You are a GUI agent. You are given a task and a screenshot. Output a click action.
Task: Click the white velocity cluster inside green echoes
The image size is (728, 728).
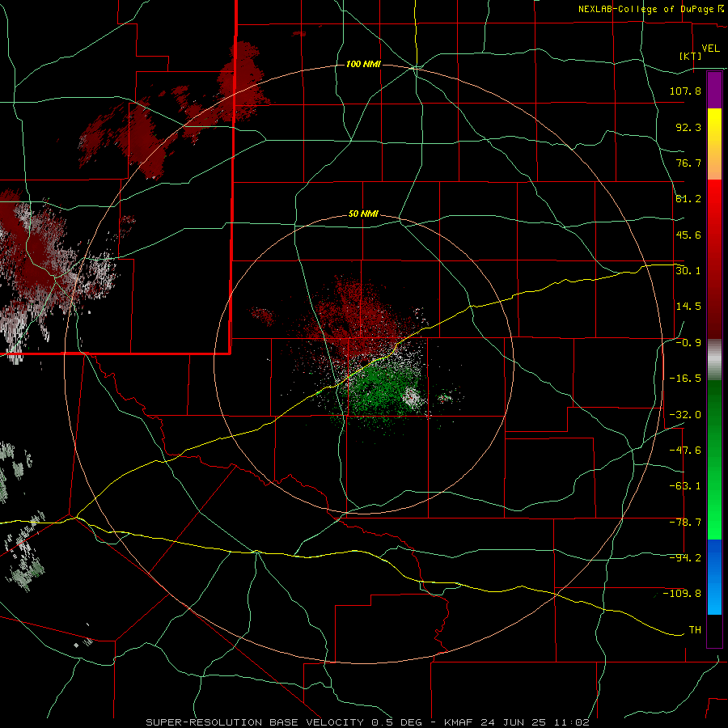coord(413,398)
